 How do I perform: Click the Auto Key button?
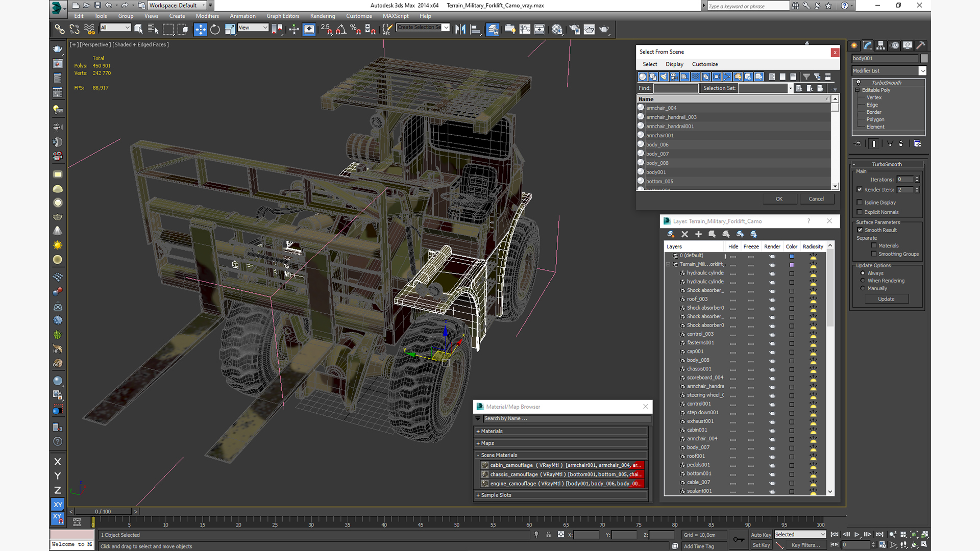761,535
